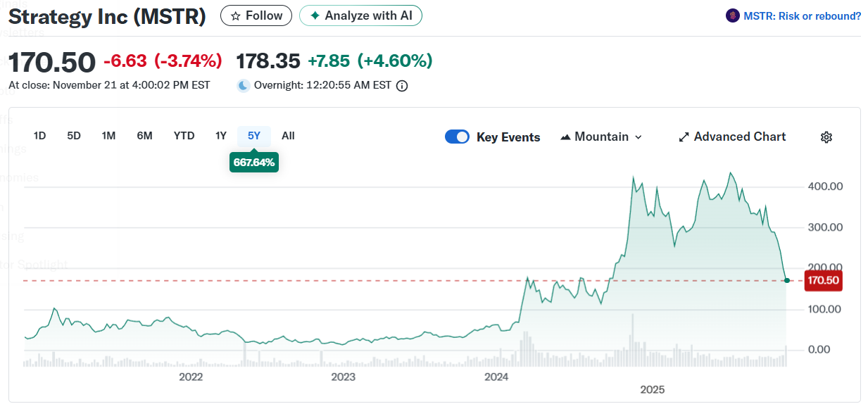This screenshot has height=404, width=868.
Task: Click the purple MSTR Risk or rebound icon
Action: 733,15
